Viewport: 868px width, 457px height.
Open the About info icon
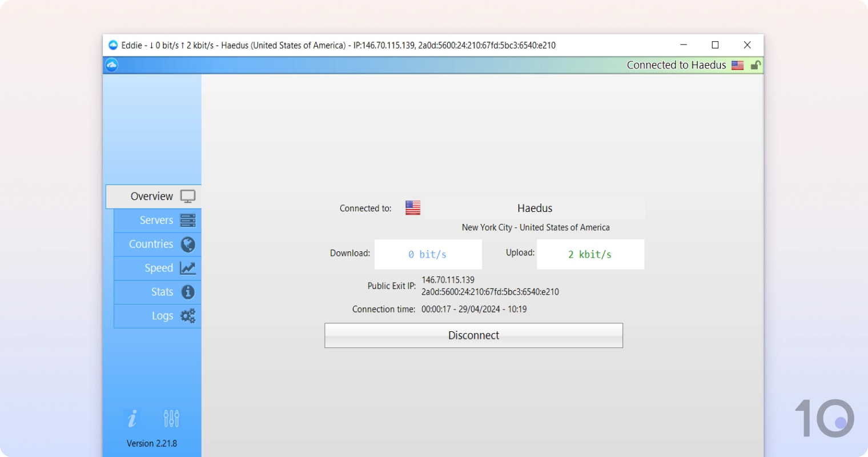tap(132, 418)
